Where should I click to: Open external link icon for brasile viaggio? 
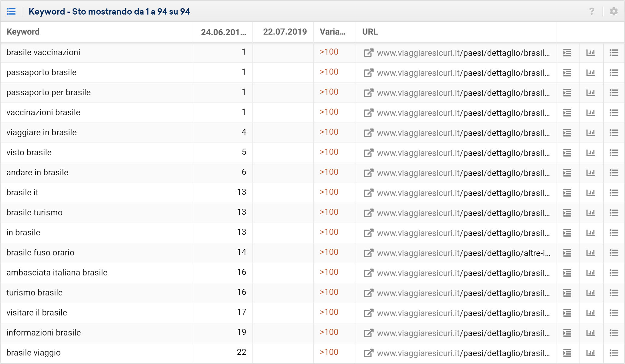[369, 353]
